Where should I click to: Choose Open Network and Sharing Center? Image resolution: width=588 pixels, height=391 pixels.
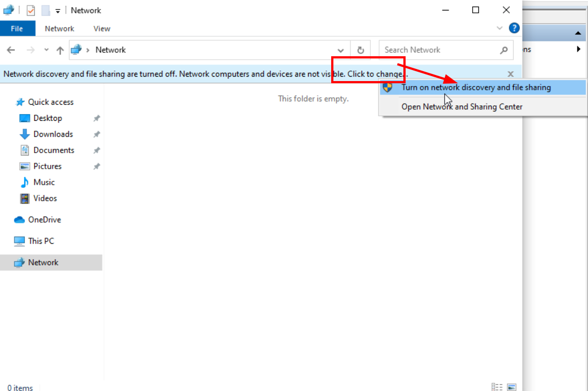[462, 107]
